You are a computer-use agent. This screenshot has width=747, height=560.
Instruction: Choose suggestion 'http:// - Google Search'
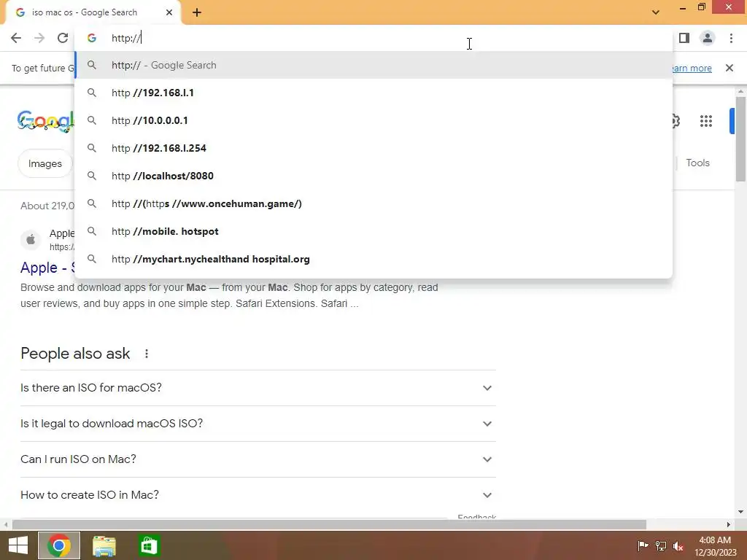pyautogui.click(x=373, y=65)
